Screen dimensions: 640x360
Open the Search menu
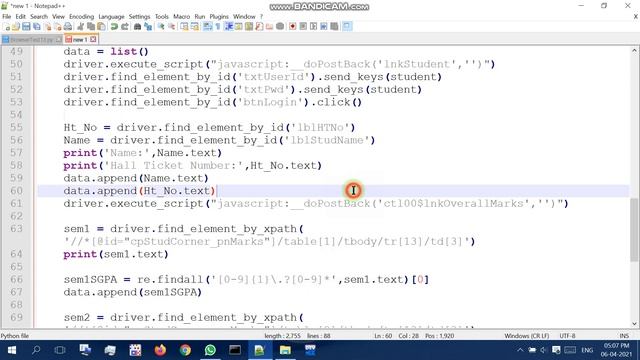(x=39, y=16)
